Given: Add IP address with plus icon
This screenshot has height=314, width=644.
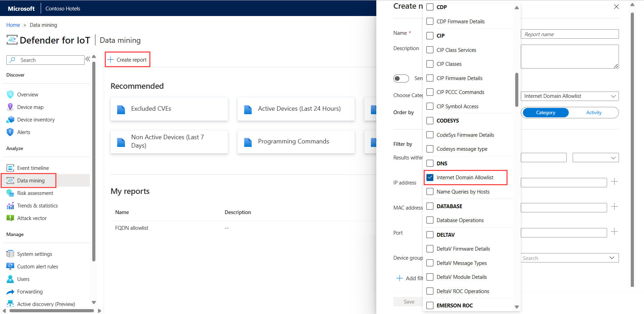Looking at the screenshot, I should 614,181.
